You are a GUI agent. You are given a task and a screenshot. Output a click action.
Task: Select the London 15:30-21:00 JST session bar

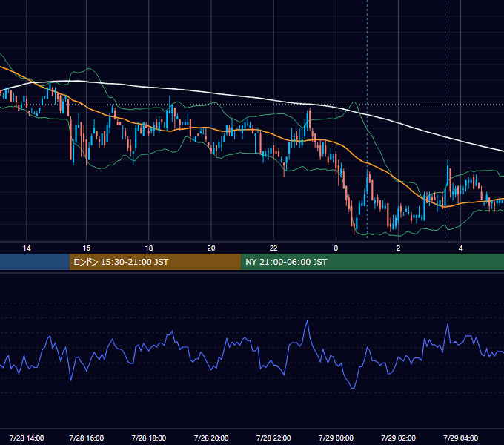point(155,262)
